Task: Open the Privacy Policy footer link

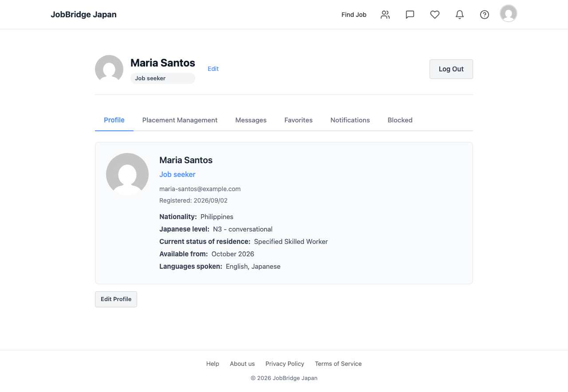Action: [285, 364]
